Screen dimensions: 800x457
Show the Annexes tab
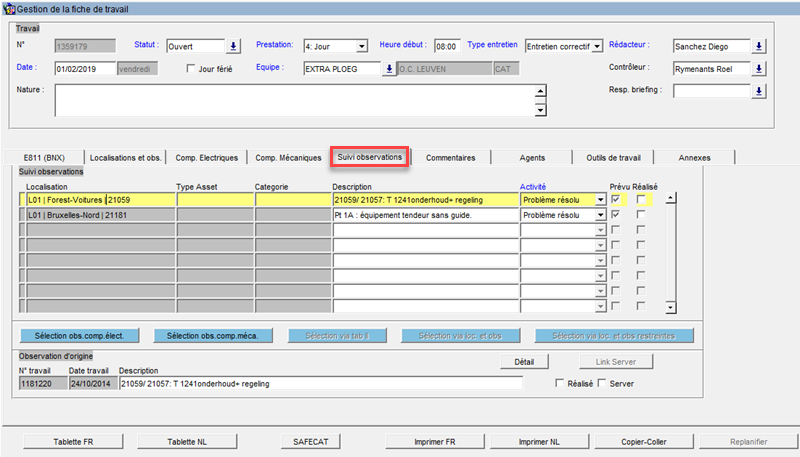point(694,158)
